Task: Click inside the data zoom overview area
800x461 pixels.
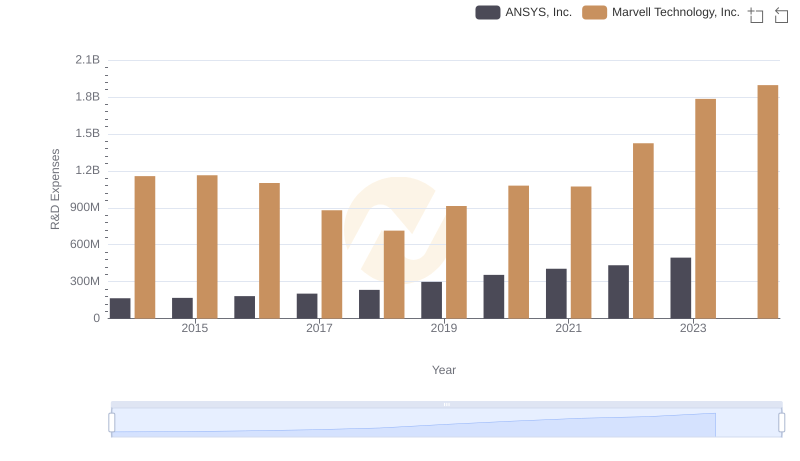Action: [446, 423]
